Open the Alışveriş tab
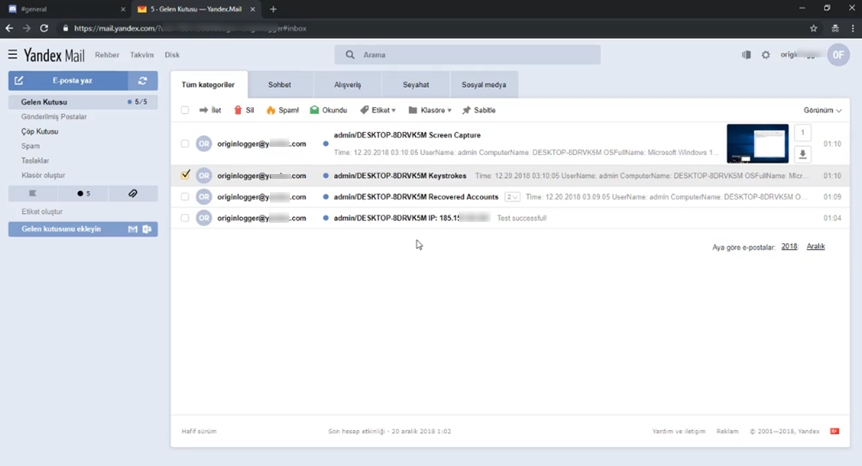The width and height of the screenshot is (862, 466). pos(347,85)
